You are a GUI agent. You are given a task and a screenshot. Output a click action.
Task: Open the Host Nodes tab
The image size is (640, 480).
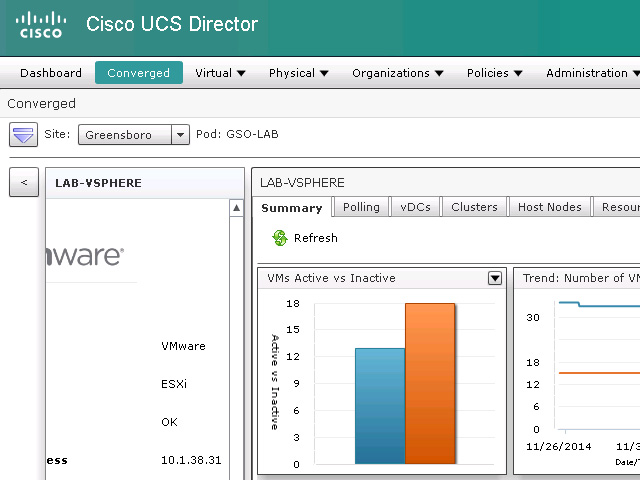point(549,207)
